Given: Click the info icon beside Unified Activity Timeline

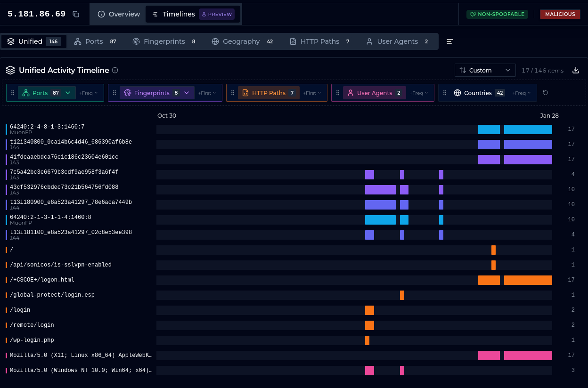Looking at the screenshot, I should (x=115, y=70).
